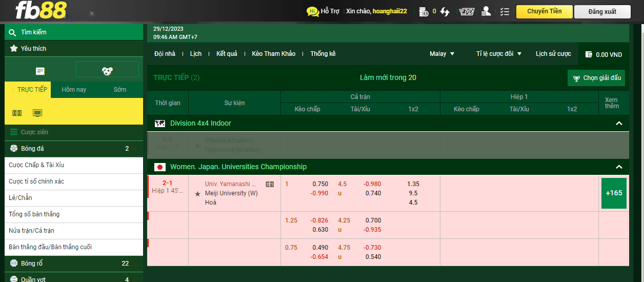Click the live TV streaming icon
644x282 pixels.
(x=37, y=113)
